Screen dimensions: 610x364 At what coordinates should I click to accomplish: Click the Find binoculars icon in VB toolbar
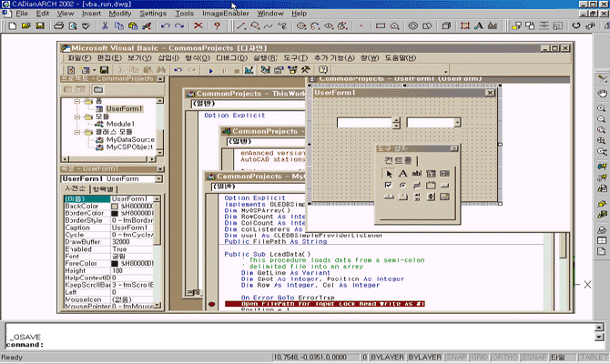click(x=160, y=70)
